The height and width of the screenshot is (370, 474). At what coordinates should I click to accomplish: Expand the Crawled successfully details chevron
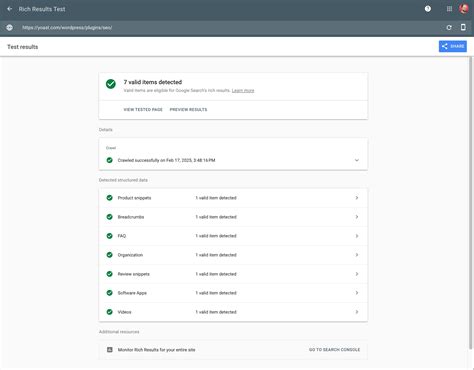click(357, 160)
